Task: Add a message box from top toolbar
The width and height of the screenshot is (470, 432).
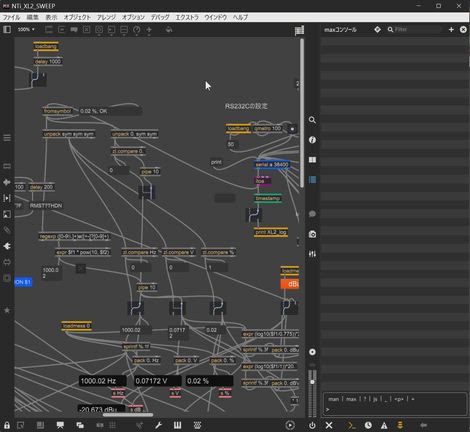Action: coord(61,29)
